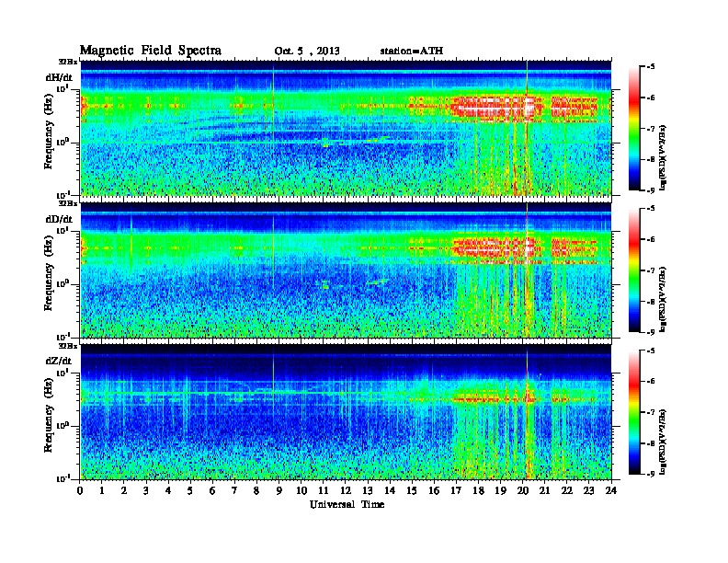728x563 pixels.
Task: Click the "Universal Time" axis title
Action: coord(347,504)
